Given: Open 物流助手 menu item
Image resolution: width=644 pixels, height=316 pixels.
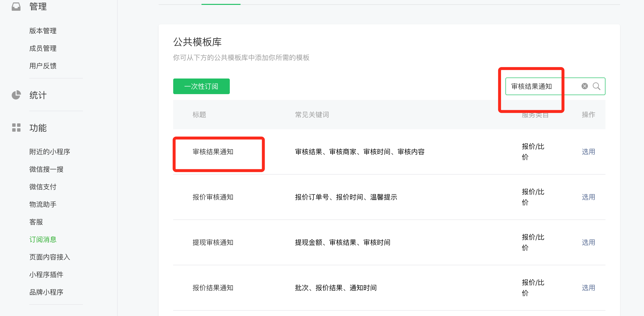Looking at the screenshot, I should (43, 204).
